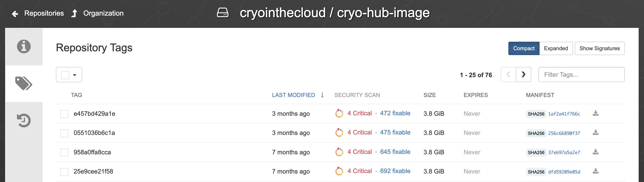Click security scan donut for 25e9cee21f58
This screenshot has width=644, height=182.
pos(339,171)
